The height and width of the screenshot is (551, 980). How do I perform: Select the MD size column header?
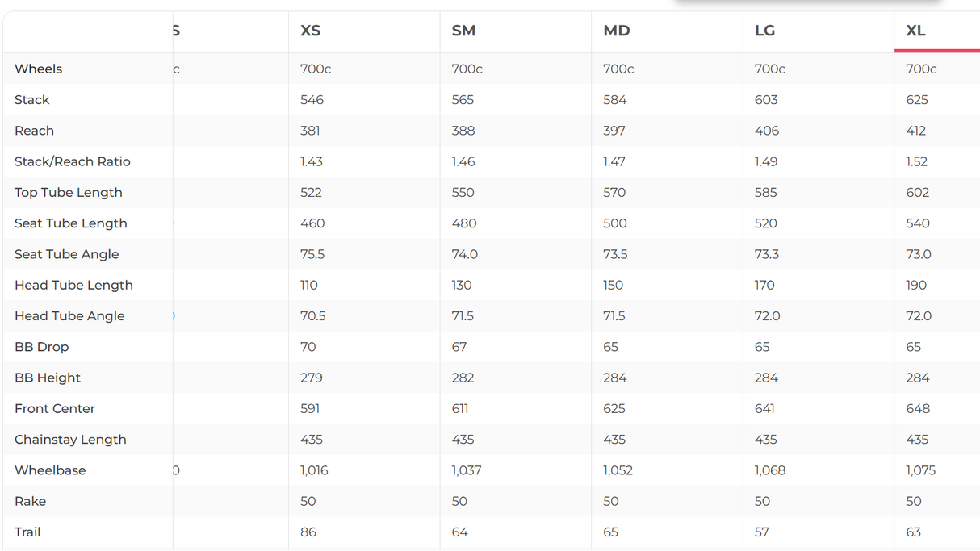point(617,31)
